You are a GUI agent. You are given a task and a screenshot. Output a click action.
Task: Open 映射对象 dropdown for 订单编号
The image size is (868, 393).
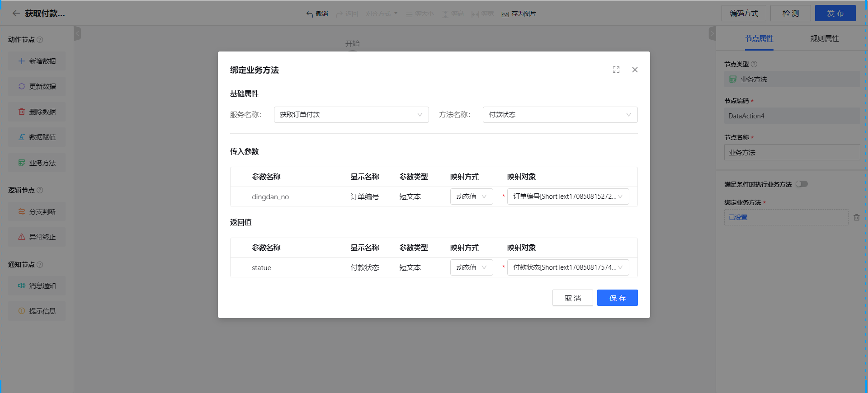tap(568, 196)
